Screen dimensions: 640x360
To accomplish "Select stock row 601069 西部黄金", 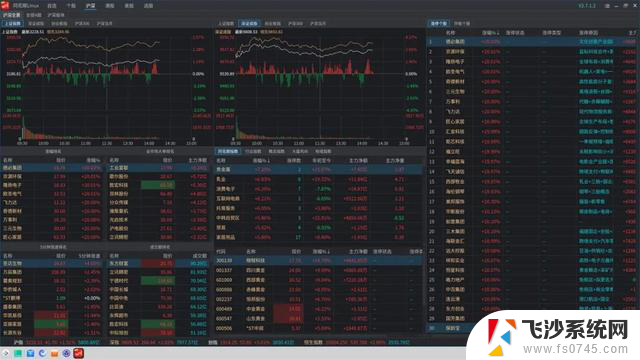I will click(318, 280).
